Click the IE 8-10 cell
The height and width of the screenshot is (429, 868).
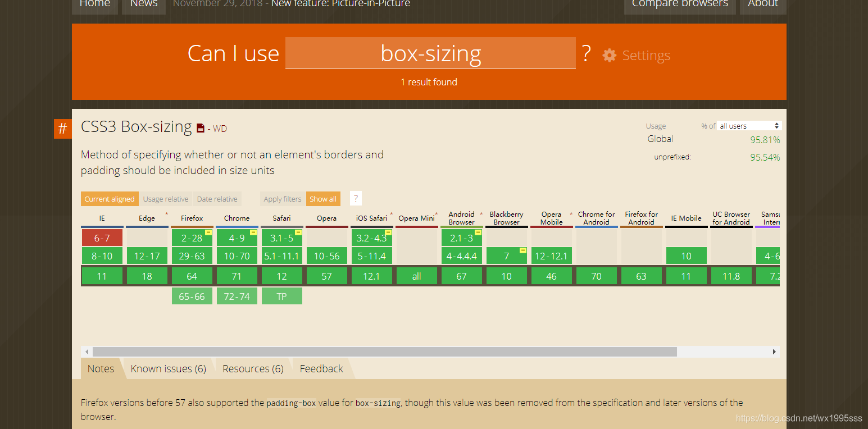[102, 255]
